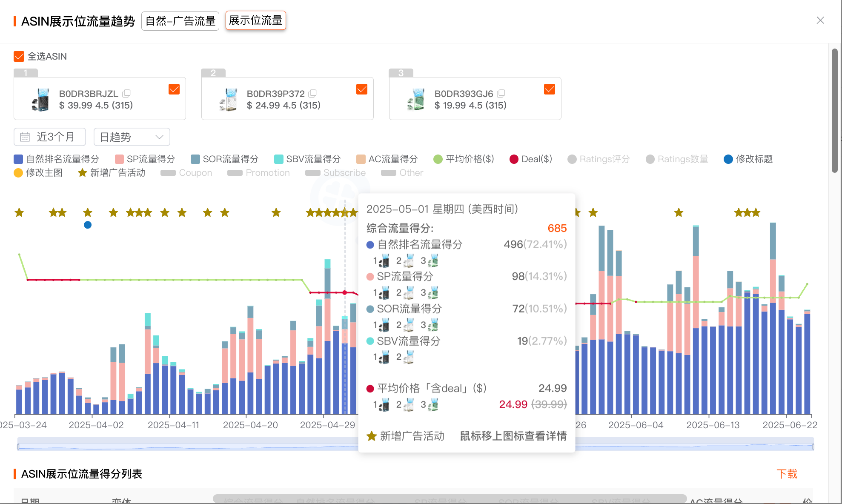This screenshot has height=504, width=842.
Task: Uncheck the B0DR39P372 ASIN card checkbox
Action: 361,89
